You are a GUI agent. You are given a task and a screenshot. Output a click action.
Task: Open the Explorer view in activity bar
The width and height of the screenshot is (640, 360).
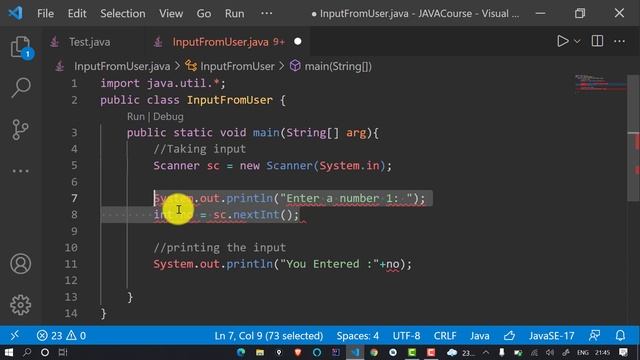point(20,47)
